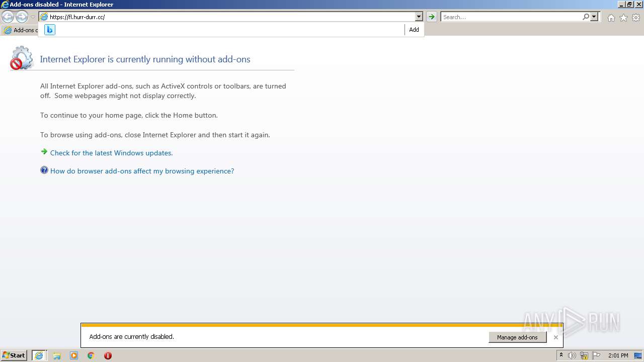Expand the address bar autocomplete dropdown
Screen dimensions: 644x362
coord(419,17)
